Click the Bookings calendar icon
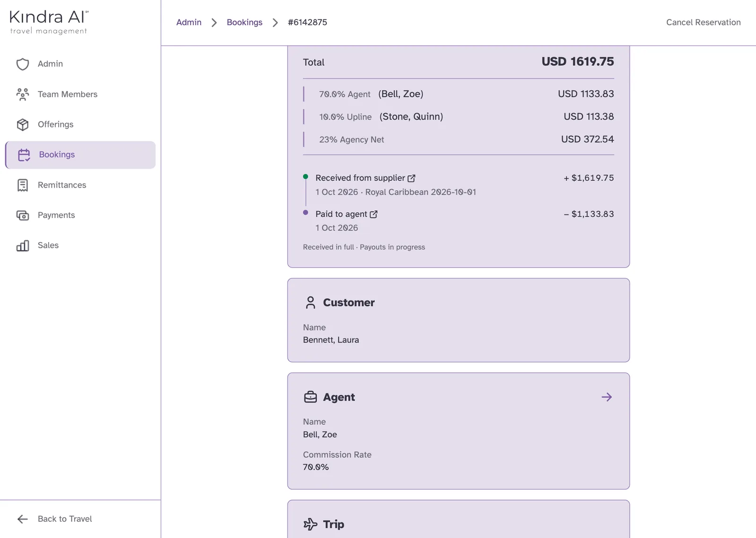This screenshot has width=756, height=538. (24, 155)
